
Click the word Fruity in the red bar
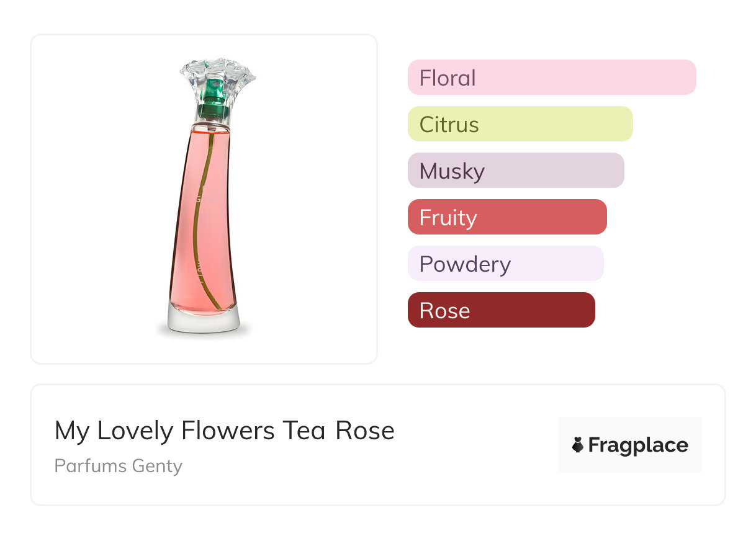[448, 218]
